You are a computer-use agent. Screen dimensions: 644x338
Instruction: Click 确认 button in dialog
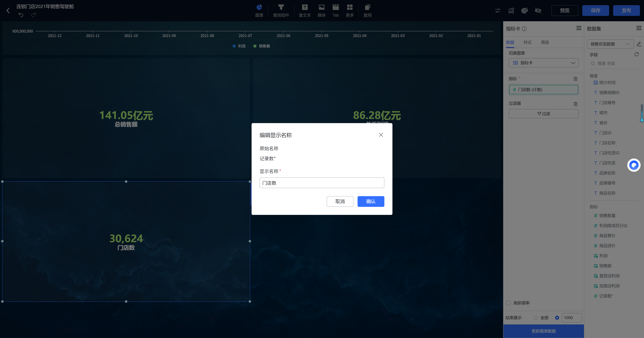(370, 201)
